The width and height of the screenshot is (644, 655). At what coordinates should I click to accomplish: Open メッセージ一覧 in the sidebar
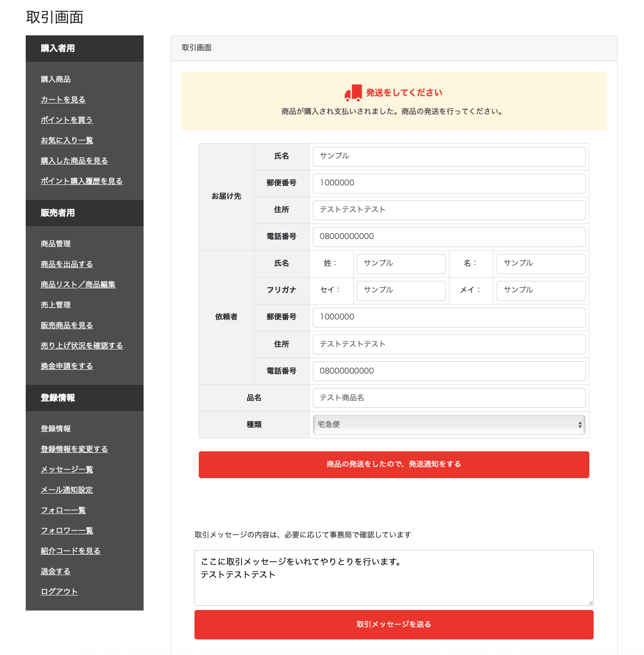(x=66, y=470)
